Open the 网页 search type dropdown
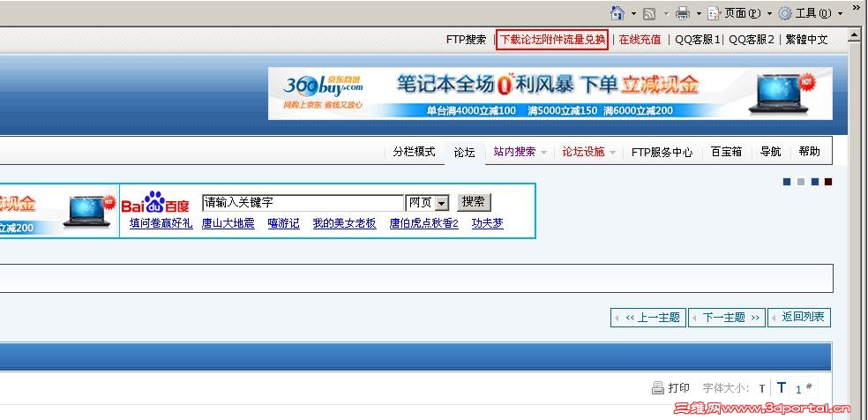 tap(427, 203)
